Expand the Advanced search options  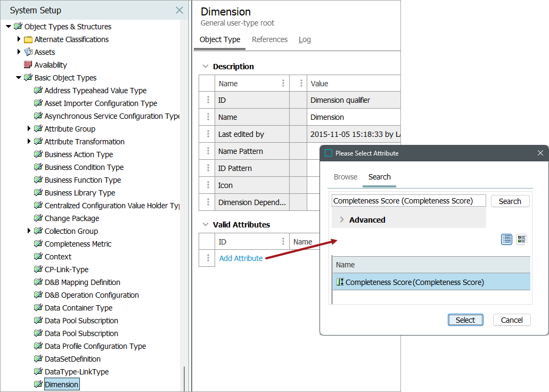point(342,220)
